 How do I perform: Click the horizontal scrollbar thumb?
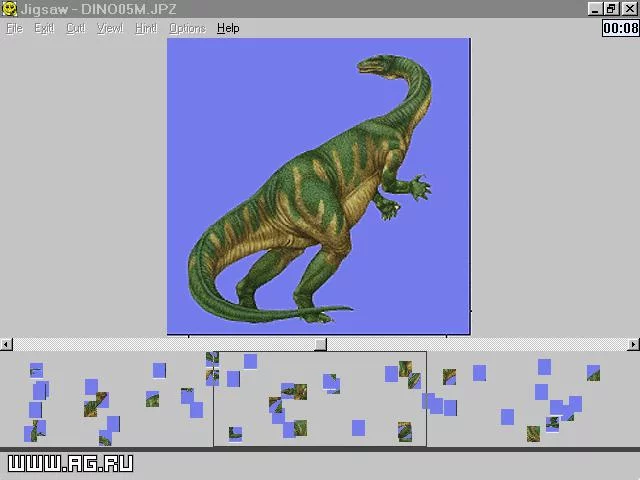(320, 344)
